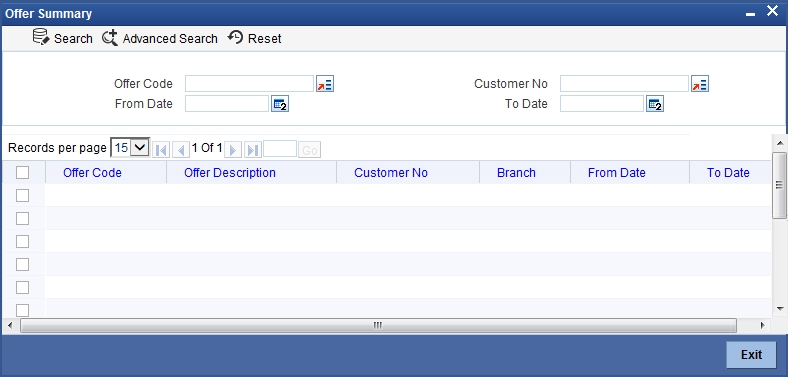Click the Customer No search input field
The width and height of the screenshot is (788, 377).
[624, 83]
